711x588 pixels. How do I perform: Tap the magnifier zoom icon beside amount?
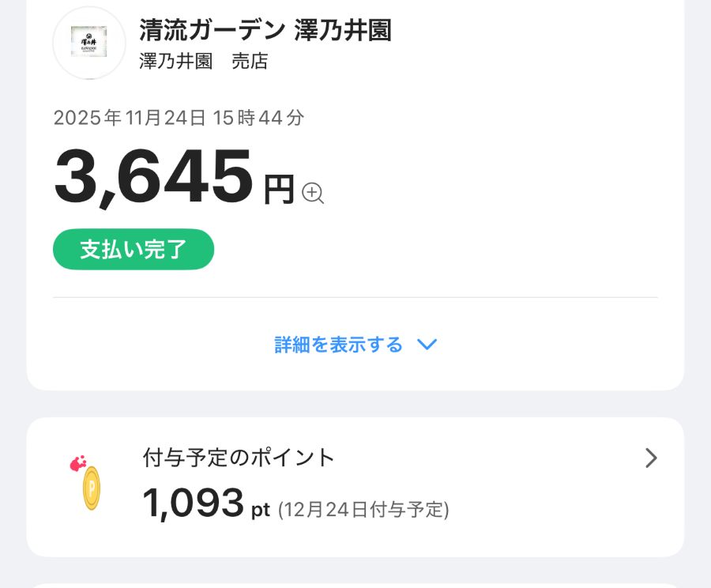click(x=314, y=193)
